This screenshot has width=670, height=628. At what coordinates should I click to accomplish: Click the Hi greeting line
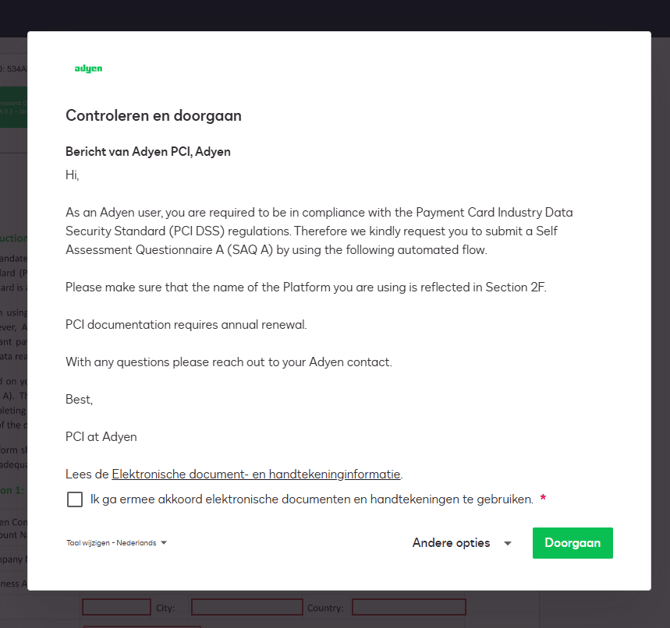pos(72,175)
